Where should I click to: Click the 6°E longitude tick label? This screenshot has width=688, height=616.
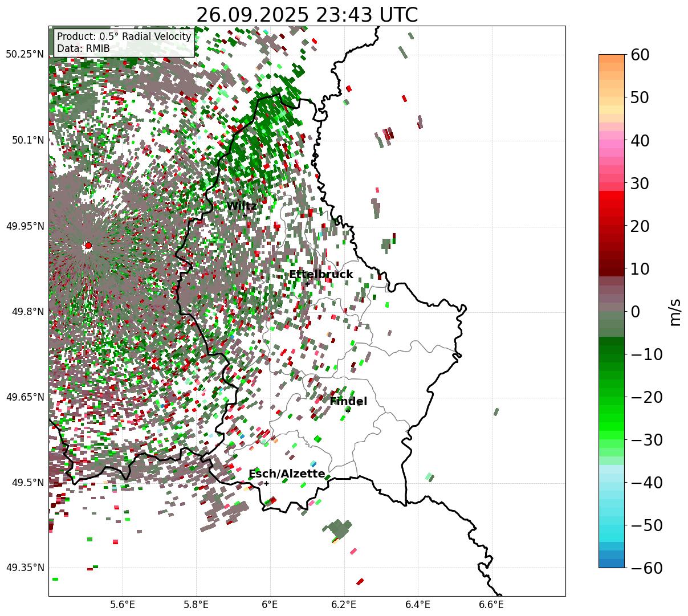point(270,605)
